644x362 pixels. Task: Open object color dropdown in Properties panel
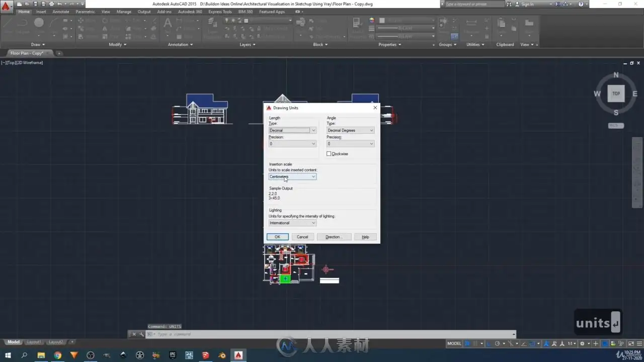pyautogui.click(x=407, y=20)
